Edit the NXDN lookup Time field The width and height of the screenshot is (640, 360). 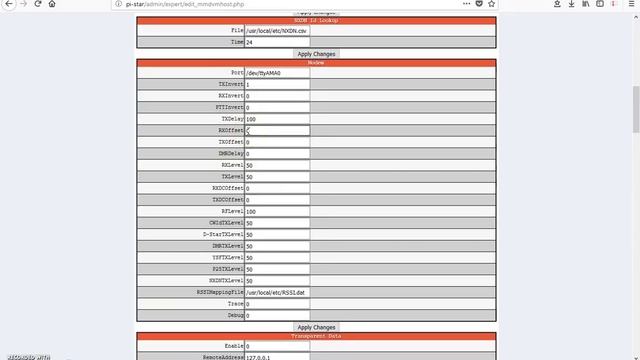277,42
